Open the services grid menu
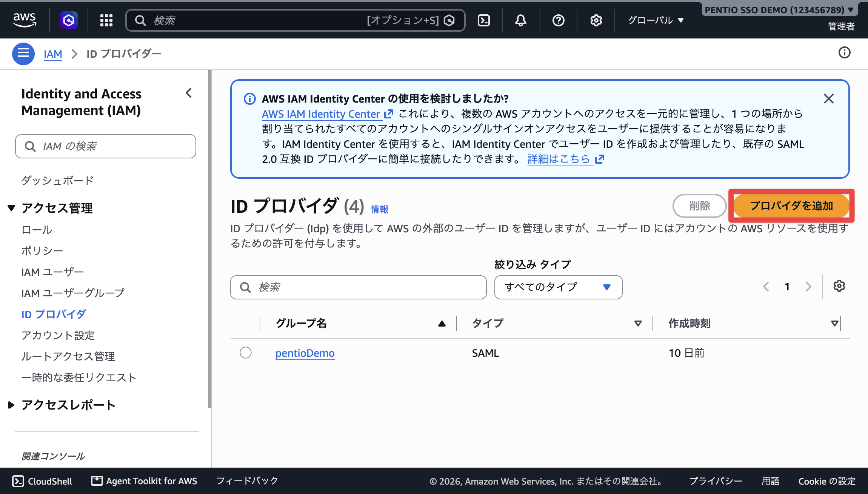The height and width of the screenshot is (494, 868). (106, 20)
